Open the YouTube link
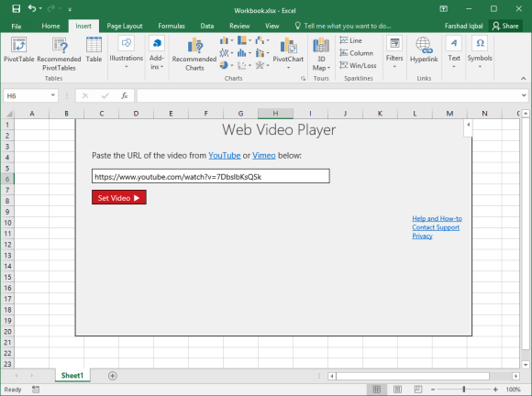Screen dimensions: 532x396 (225, 155)
